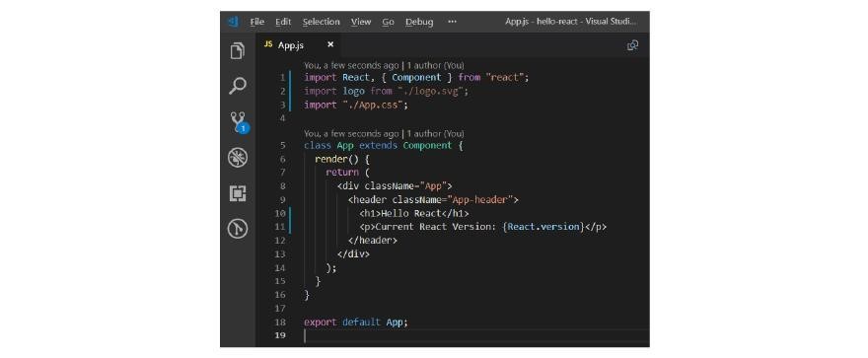Open the Debug menu
Viewport: 868px width, 358px height.
tap(419, 22)
